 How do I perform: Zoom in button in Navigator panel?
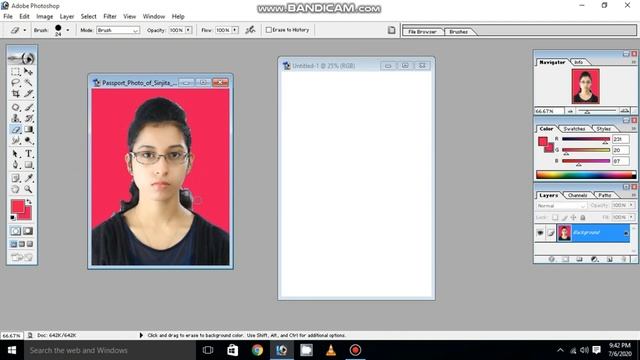(x=624, y=111)
